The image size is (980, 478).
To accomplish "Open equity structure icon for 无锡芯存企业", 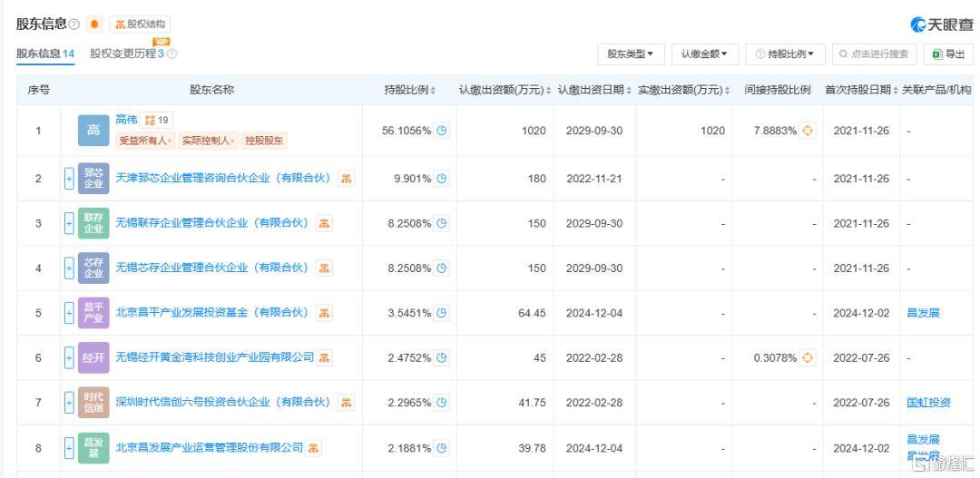I will click(324, 268).
